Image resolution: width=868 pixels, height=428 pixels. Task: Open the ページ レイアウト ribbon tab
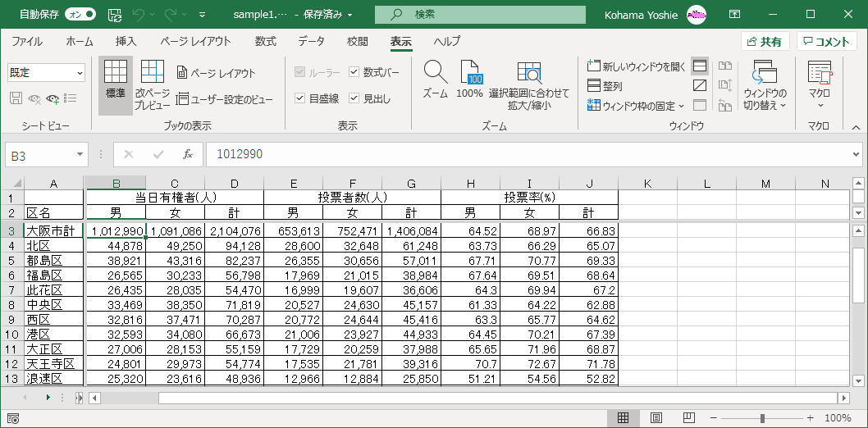tap(196, 42)
